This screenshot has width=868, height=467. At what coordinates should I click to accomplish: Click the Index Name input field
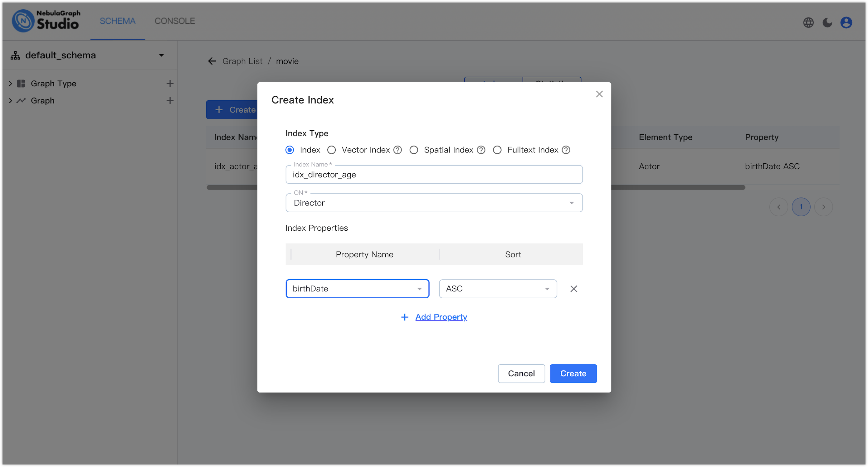434,174
